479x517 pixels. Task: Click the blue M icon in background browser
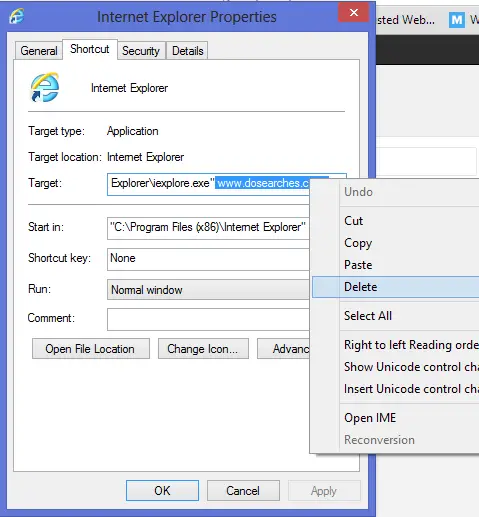click(x=457, y=20)
